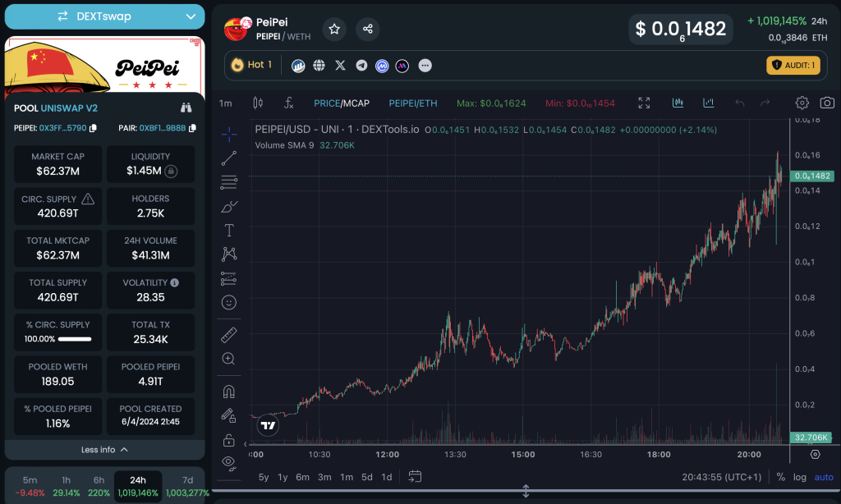Open PeiPei X (Twitter) profile
The image size is (841, 504).
340,66
